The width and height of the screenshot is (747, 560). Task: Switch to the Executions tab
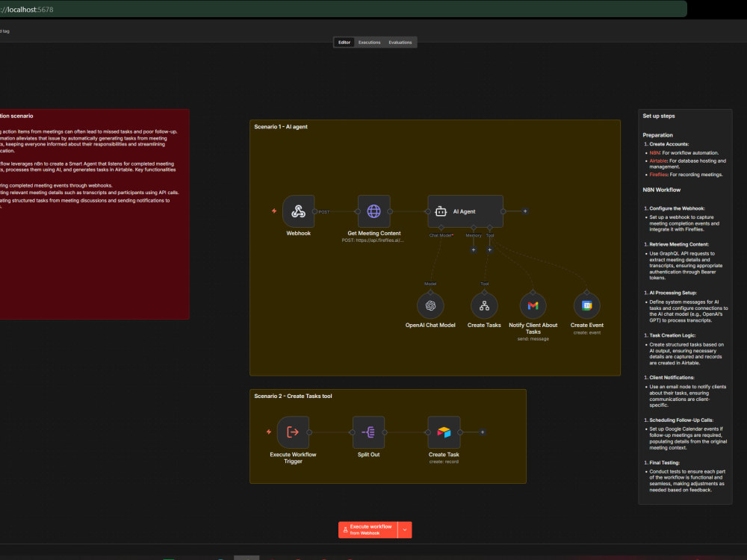pyautogui.click(x=369, y=43)
